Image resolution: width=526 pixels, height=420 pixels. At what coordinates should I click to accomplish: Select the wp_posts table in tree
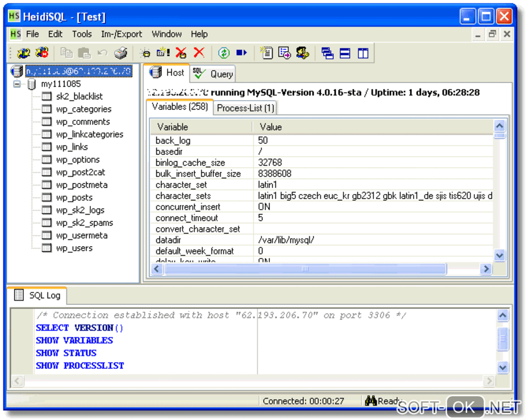tap(74, 198)
